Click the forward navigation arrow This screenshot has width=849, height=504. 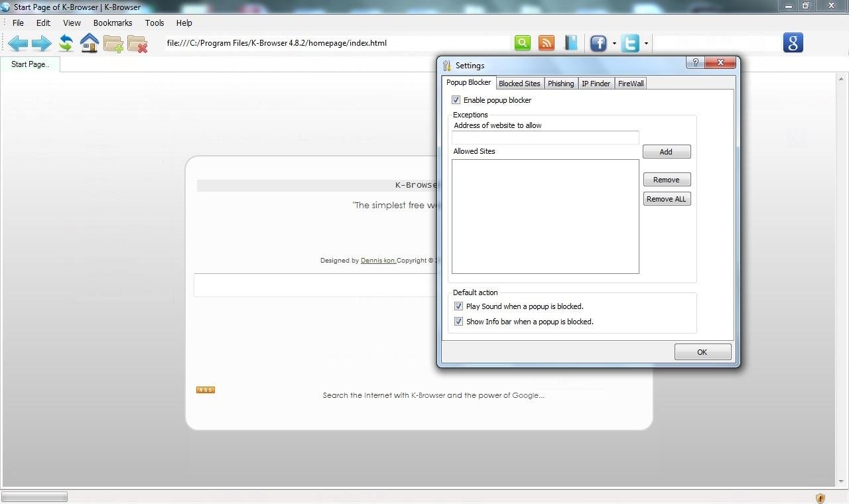[x=41, y=42]
